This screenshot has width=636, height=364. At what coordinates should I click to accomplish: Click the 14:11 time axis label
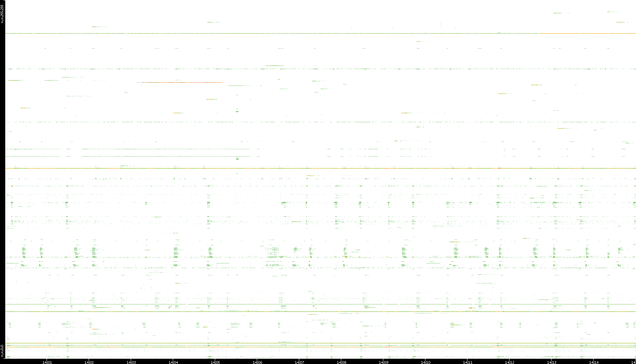tap(467, 362)
